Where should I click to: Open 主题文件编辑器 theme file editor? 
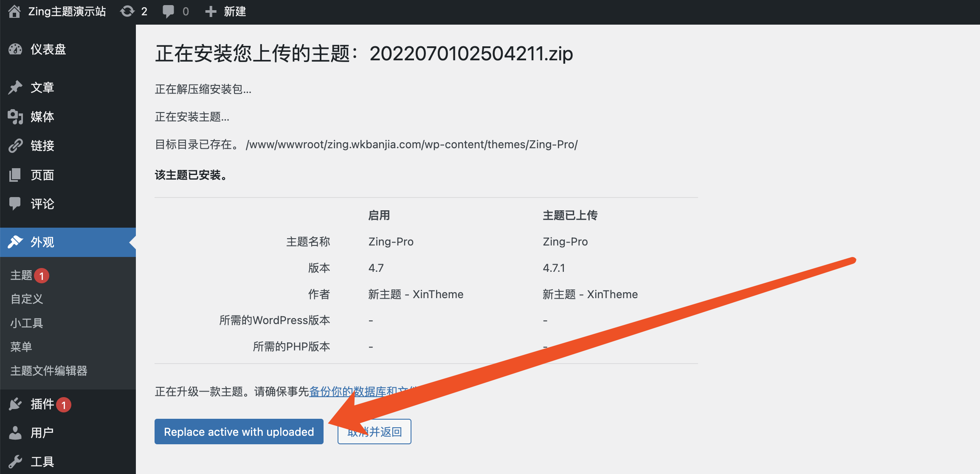coord(49,371)
